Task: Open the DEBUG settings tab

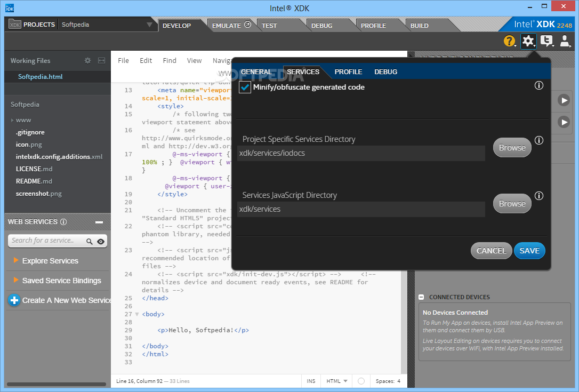Action: [386, 71]
